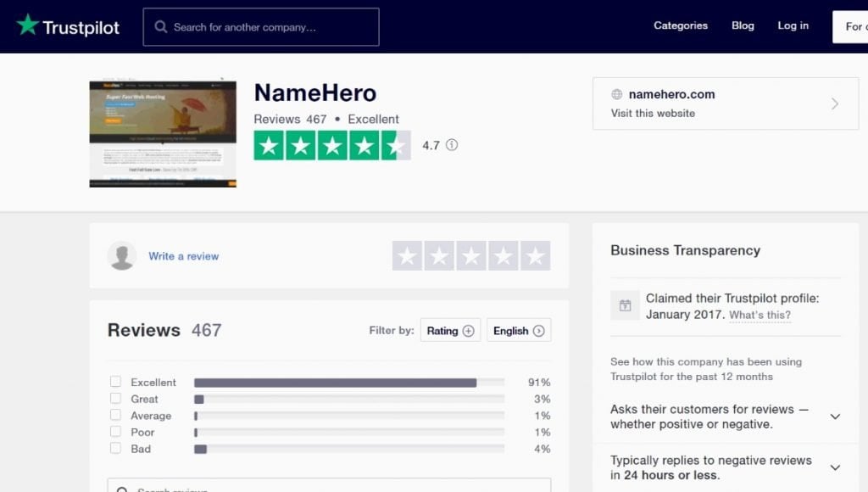The width and height of the screenshot is (868, 492).
Task: Rate two stars in Write a review
Action: pos(440,255)
